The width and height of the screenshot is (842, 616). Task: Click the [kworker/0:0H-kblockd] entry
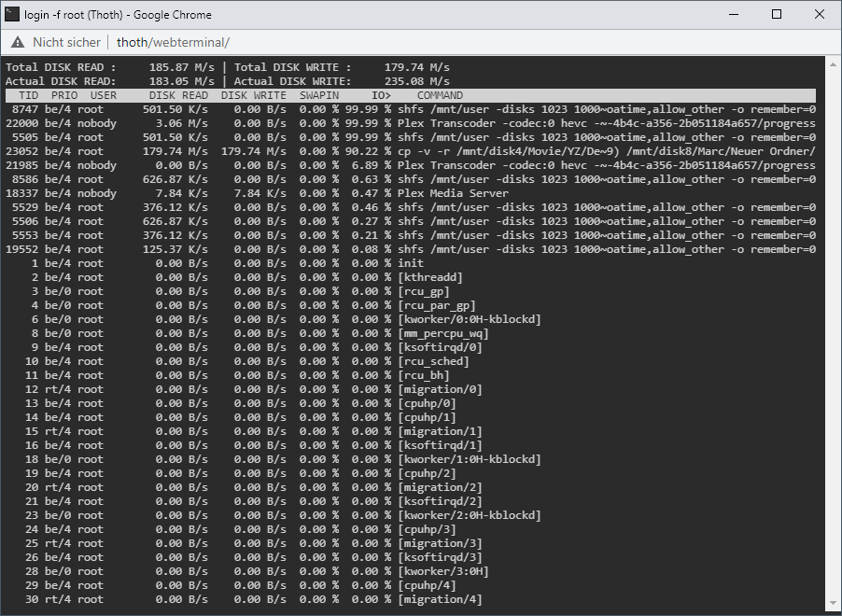[470, 319]
